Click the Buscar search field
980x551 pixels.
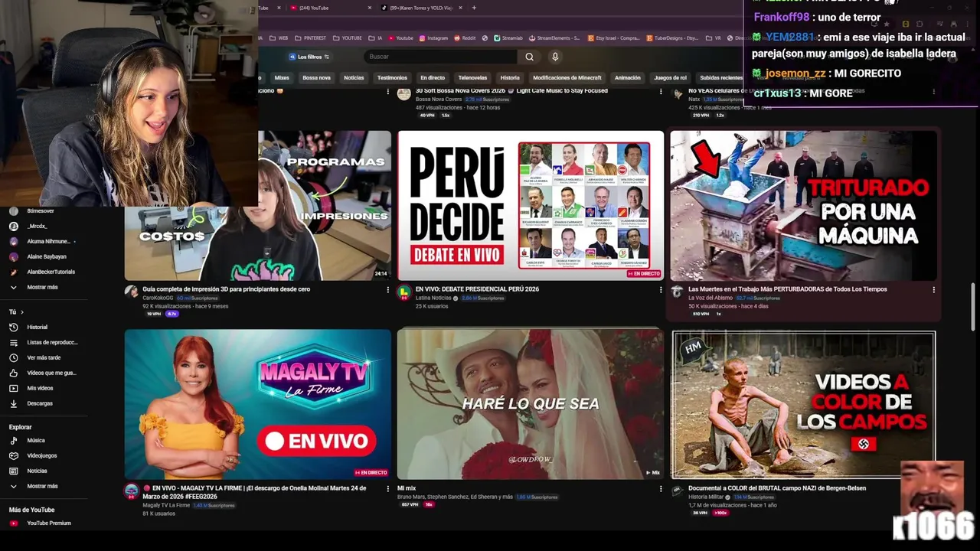[440, 57]
